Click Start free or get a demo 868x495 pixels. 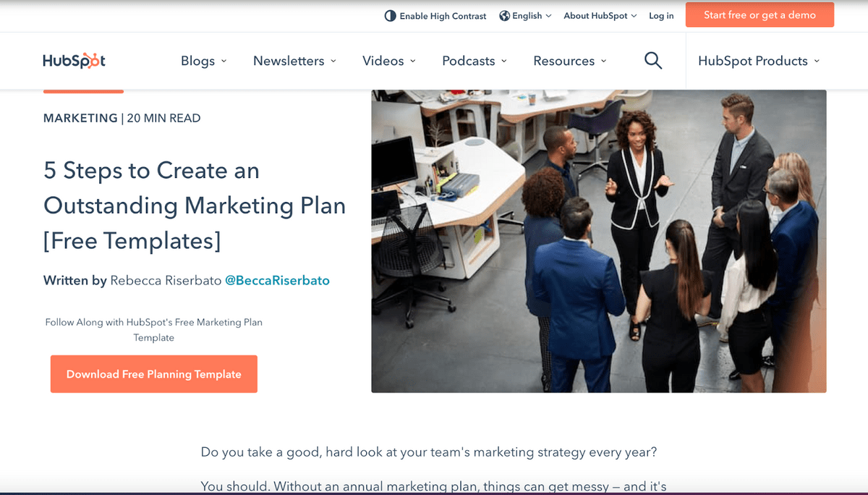coord(759,15)
